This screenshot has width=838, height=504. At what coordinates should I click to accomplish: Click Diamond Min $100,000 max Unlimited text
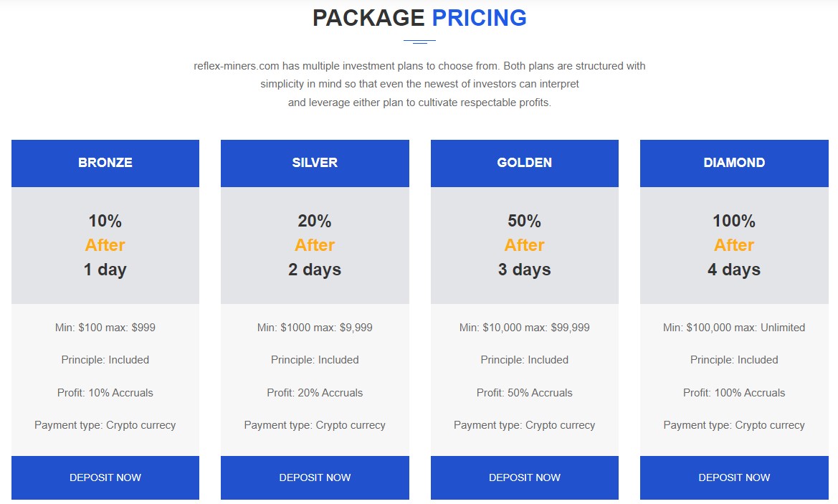734,328
